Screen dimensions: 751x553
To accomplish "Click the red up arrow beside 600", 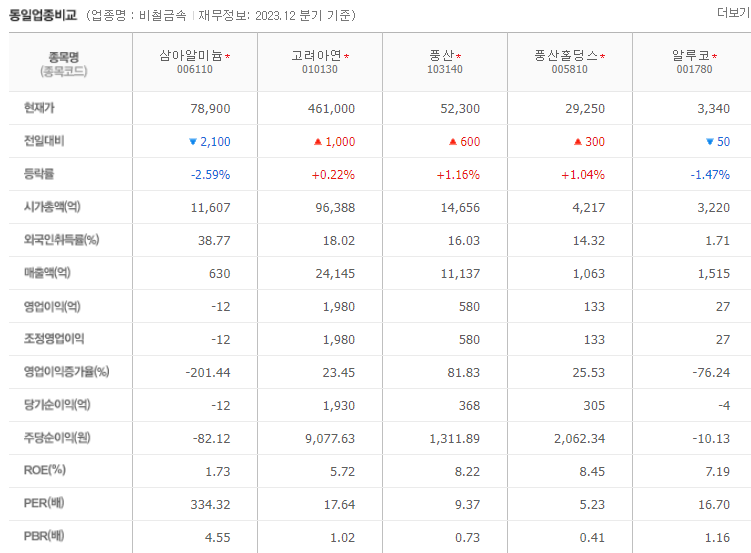I will (453, 142).
